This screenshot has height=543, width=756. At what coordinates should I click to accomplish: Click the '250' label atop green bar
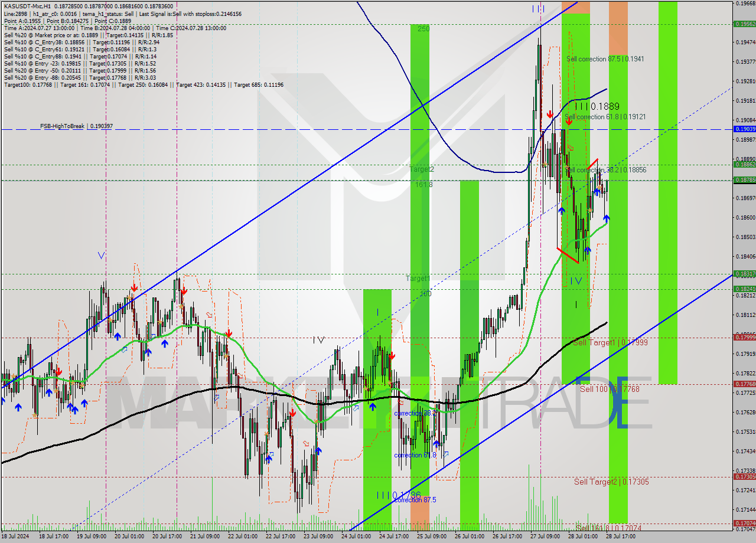(423, 28)
